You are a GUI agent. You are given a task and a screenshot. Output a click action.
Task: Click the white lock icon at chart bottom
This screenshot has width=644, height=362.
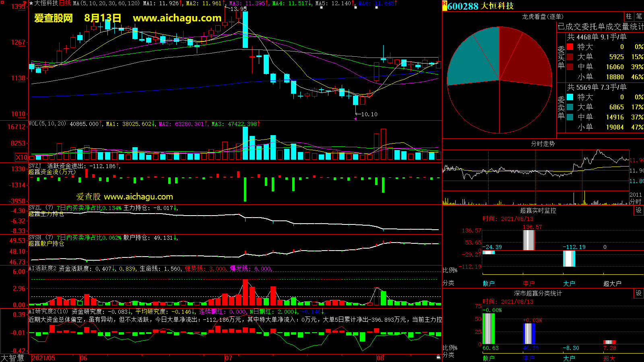point(438,357)
